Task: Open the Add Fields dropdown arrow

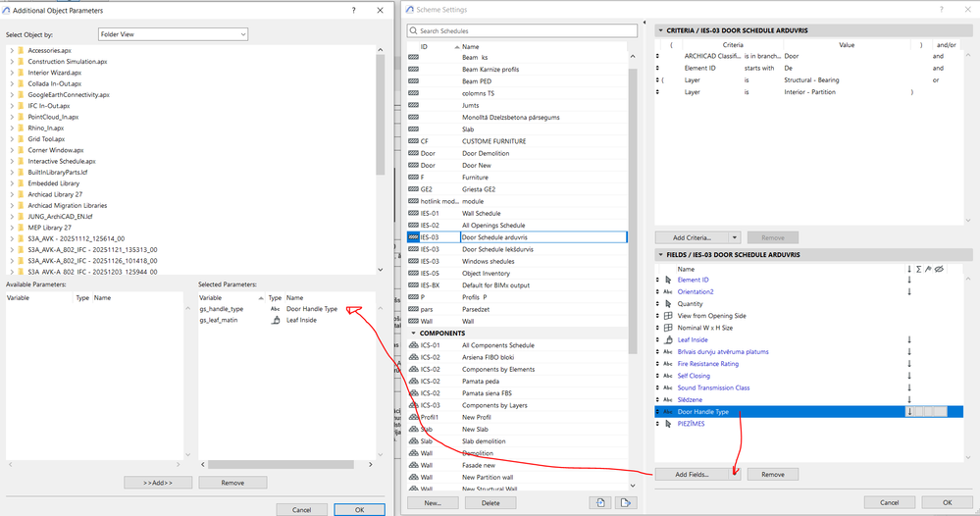Action: pyautogui.click(x=735, y=474)
